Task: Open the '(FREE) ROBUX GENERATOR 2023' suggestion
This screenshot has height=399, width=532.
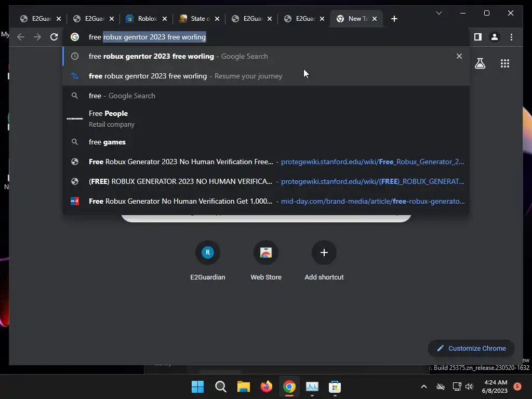Action: pyautogui.click(x=267, y=181)
